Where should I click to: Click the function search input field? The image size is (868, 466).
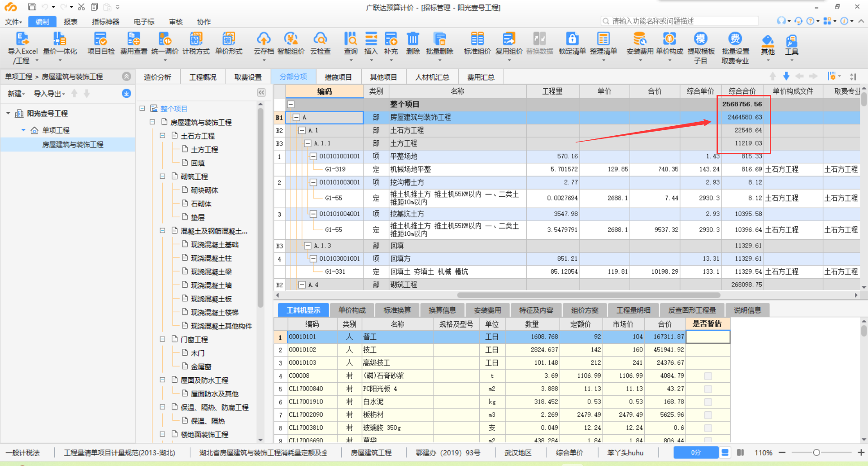click(x=680, y=21)
